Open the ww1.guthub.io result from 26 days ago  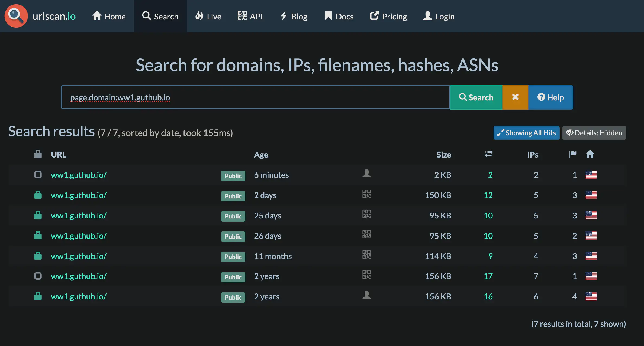click(79, 236)
